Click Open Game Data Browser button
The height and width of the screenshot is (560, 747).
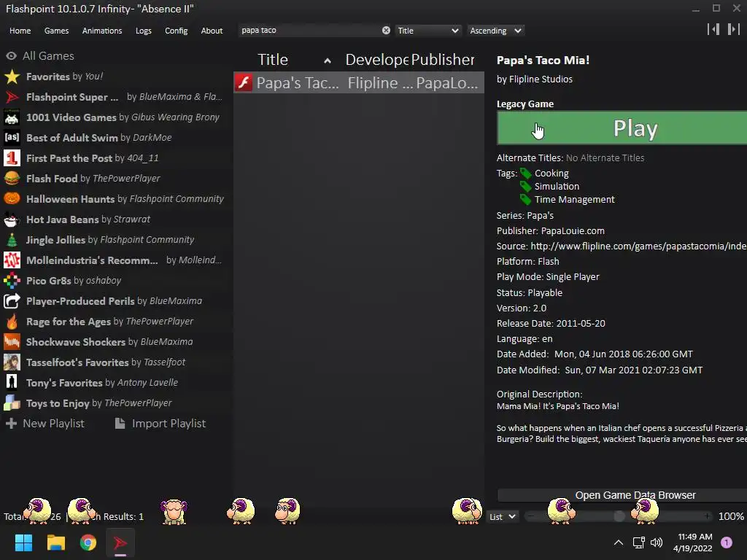pyautogui.click(x=622, y=495)
